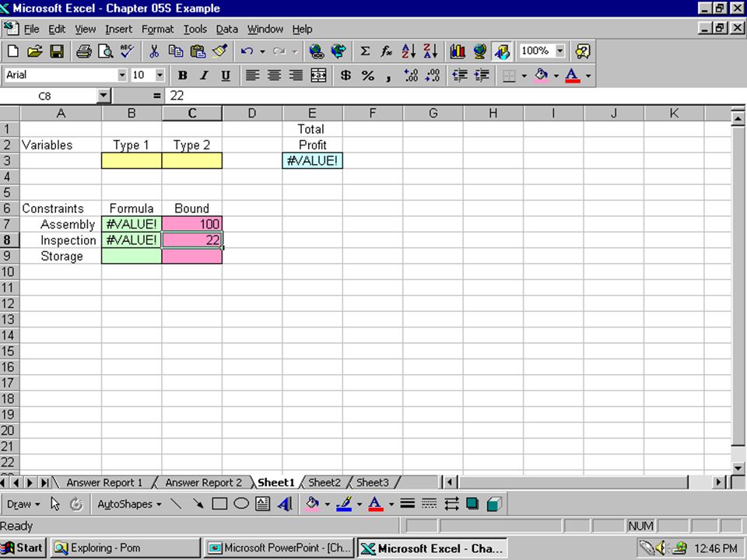This screenshot has height=560, width=747.
Task: Apply the red Font Color swatch
Action: 572,75
